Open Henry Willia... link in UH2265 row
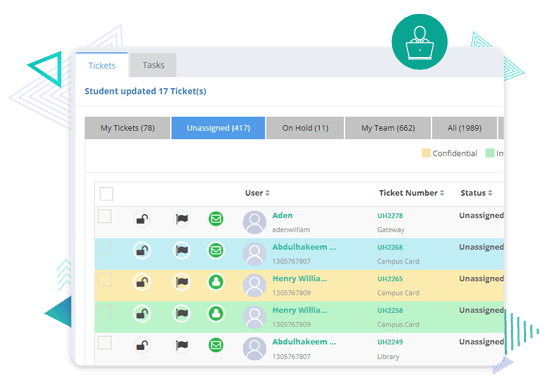 [300, 279]
